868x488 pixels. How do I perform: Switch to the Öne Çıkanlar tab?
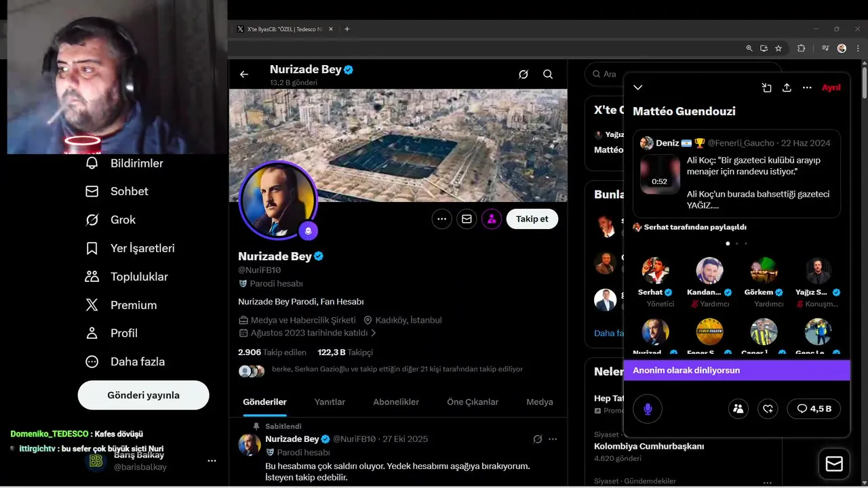pos(472,402)
